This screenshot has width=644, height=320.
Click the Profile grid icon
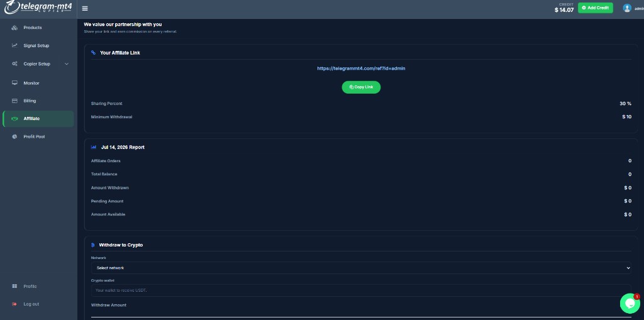coord(15,286)
